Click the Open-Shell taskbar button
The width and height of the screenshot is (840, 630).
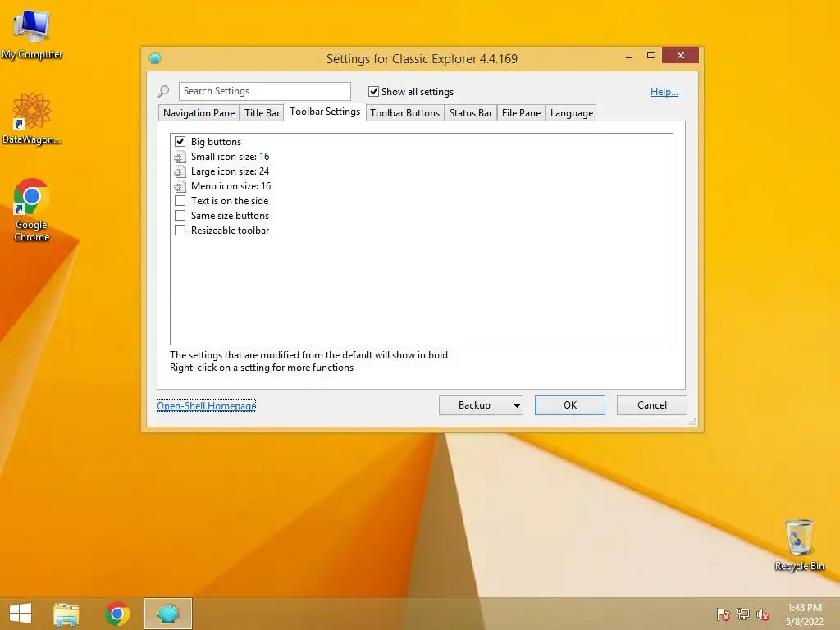pyautogui.click(x=167, y=614)
